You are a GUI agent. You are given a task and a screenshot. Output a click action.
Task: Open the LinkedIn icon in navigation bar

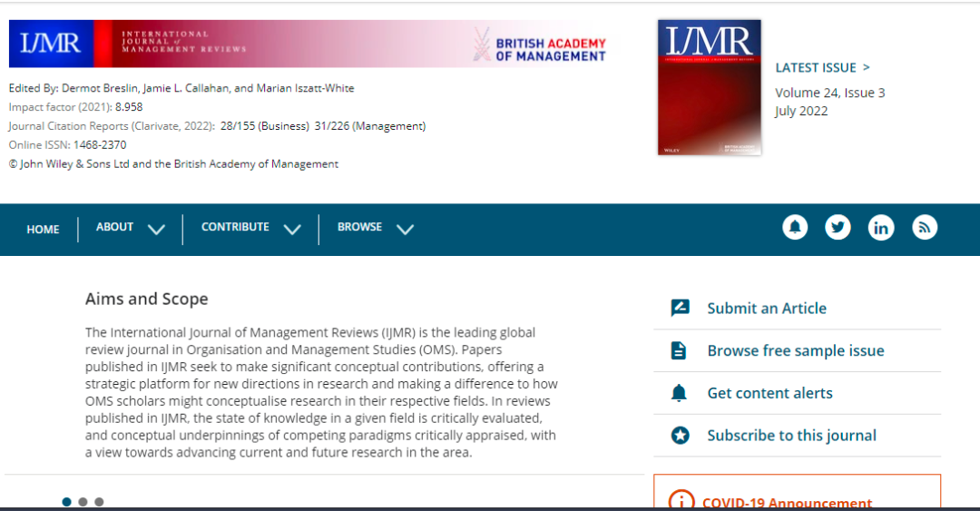tap(881, 228)
